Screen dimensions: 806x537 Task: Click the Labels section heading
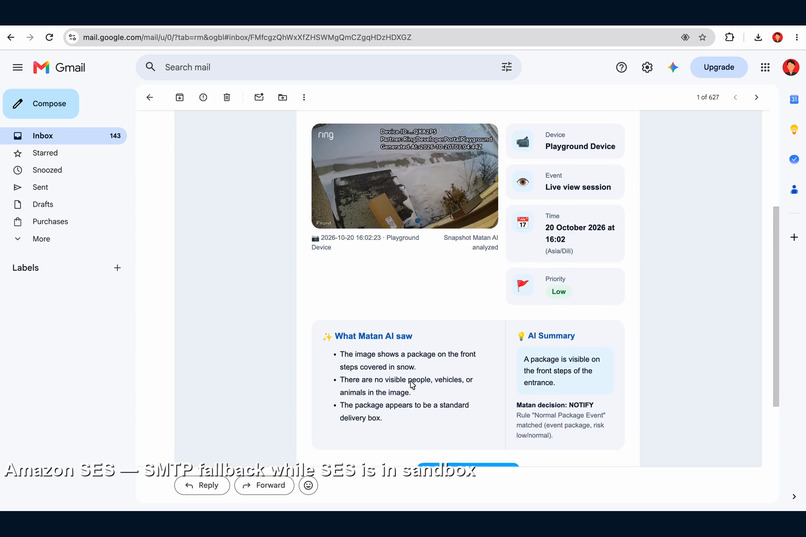(26, 268)
